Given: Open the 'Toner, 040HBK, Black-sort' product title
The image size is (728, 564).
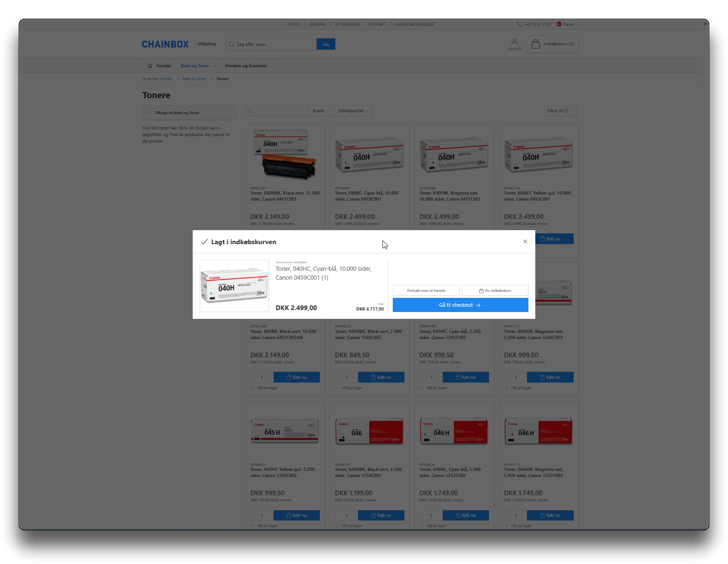Looking at the screenshot, I should point(285,196).
